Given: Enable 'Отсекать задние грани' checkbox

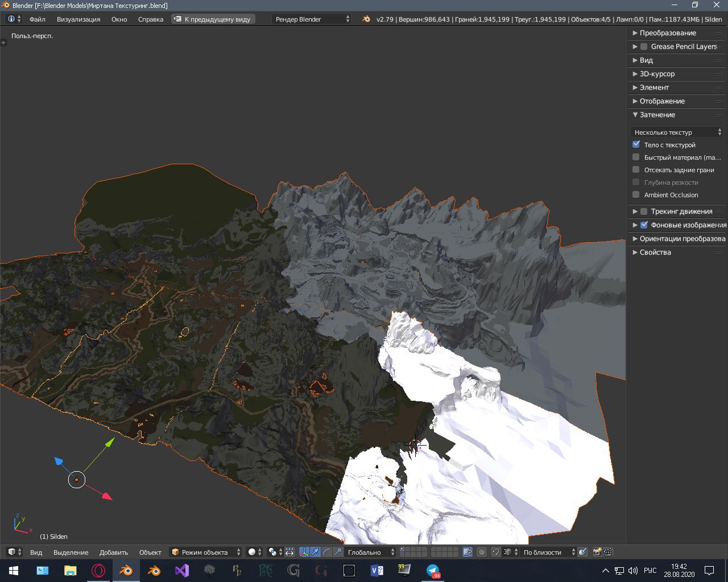Looking at the screenshot, I should pos(636,169).
